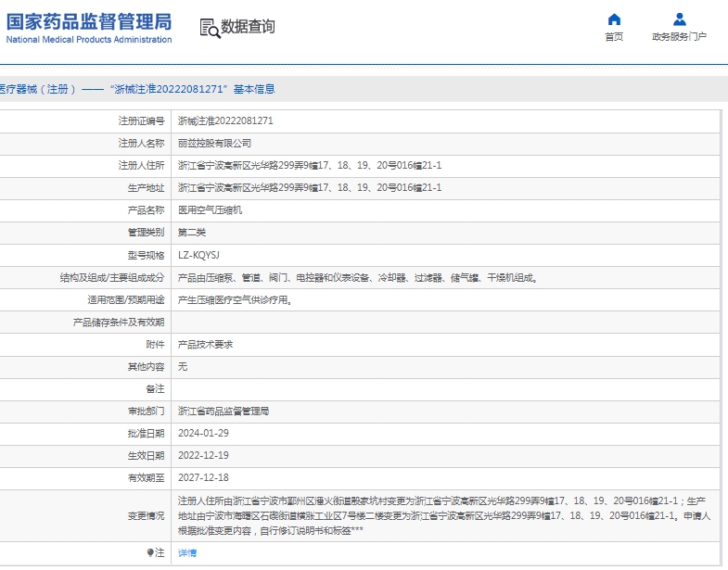Click the 注册证编号 row label
This screenshot has width=728, height=570.
pyautogui.click(x=141, y=120)
